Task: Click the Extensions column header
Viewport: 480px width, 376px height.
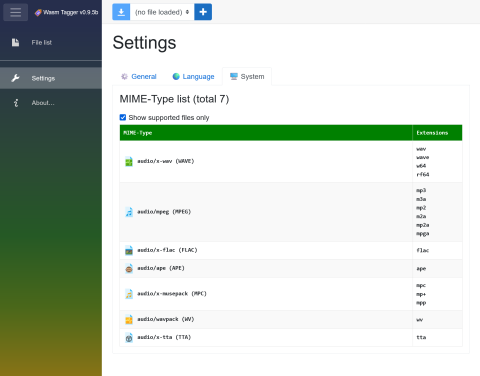Action: (x=437, y=133)
